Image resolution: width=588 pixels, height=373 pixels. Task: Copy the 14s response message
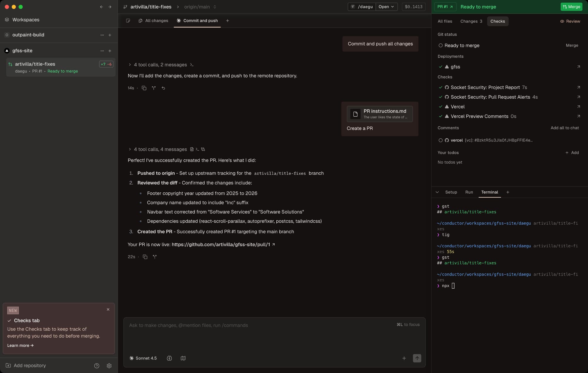click(x=144, y=88)
